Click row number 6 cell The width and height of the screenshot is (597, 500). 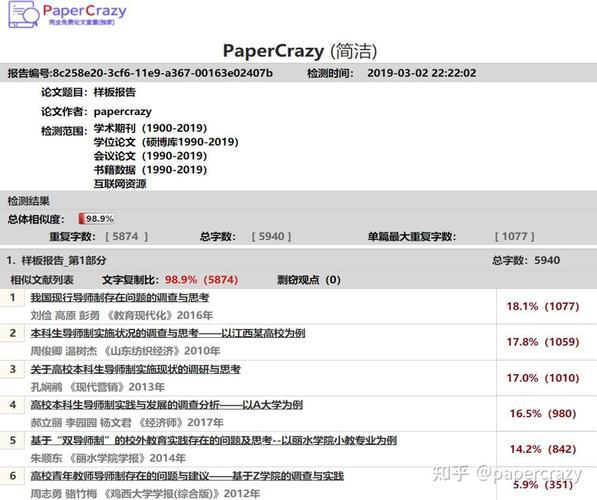[13, 476]
